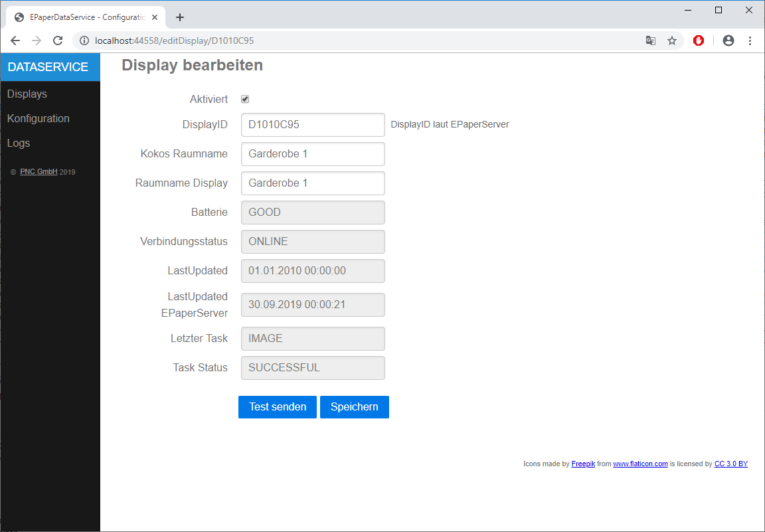Screen dimensions: 765x532
Task: Open the red ad blocker extension icon
Action: pos(699,41)
